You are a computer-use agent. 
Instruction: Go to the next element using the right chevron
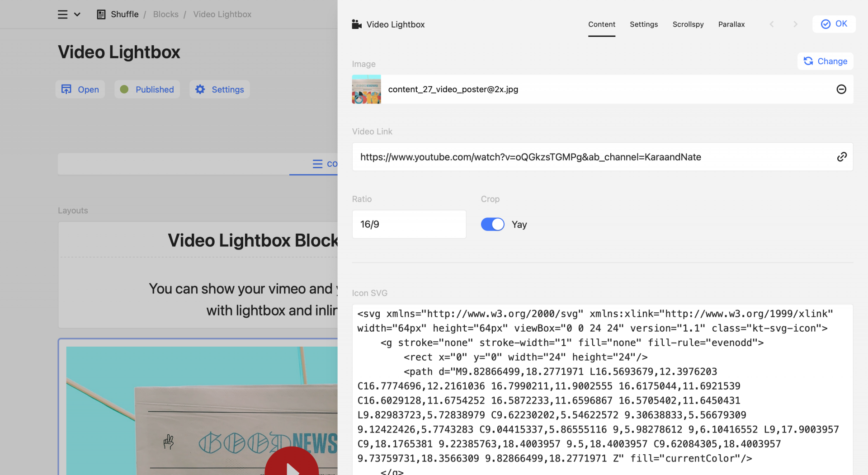(x=795, y=24)
